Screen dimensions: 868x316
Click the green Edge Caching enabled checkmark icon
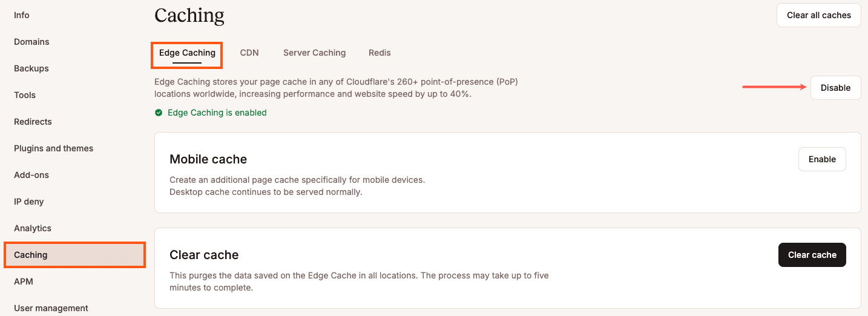(159, 113)
